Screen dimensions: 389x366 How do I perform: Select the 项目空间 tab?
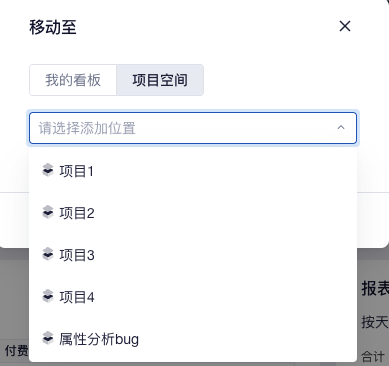[x=160, y=80]
